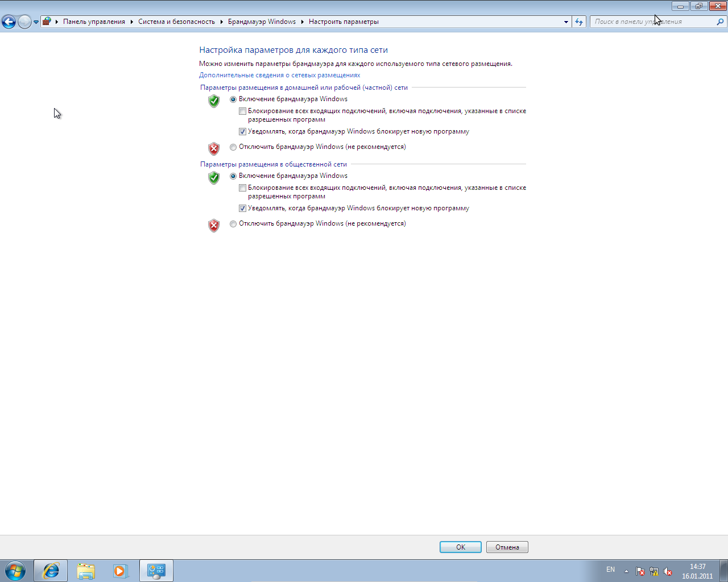Minimize the Control Panel window
The image size is (728, 582).
pyautogui.click(x=680, y=6)
